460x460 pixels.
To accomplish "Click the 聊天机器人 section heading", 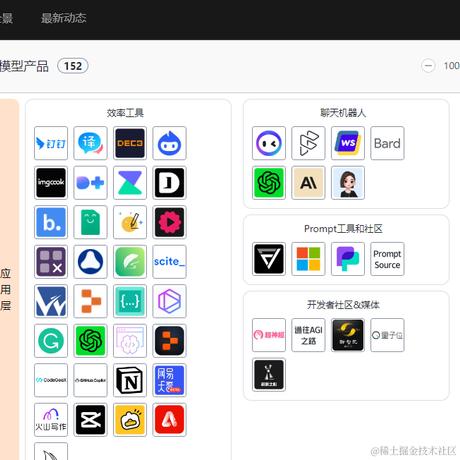I will tap(343, 113).
